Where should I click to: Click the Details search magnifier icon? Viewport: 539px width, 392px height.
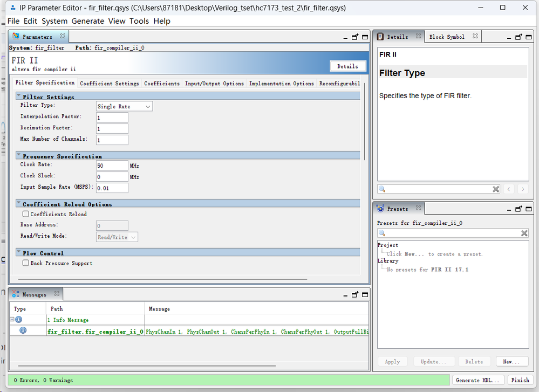coord(382,189)
